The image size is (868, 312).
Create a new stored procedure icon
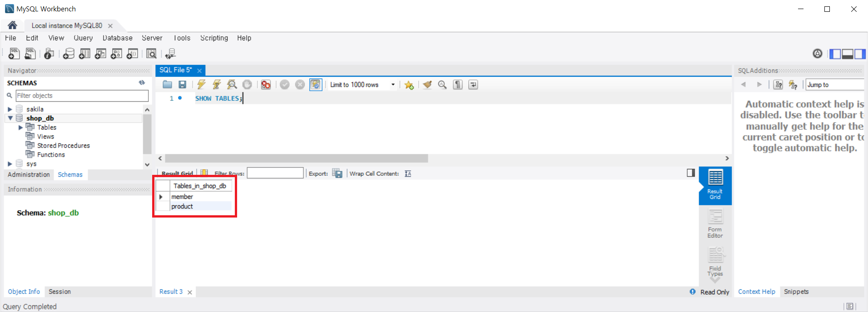(116, 54)
